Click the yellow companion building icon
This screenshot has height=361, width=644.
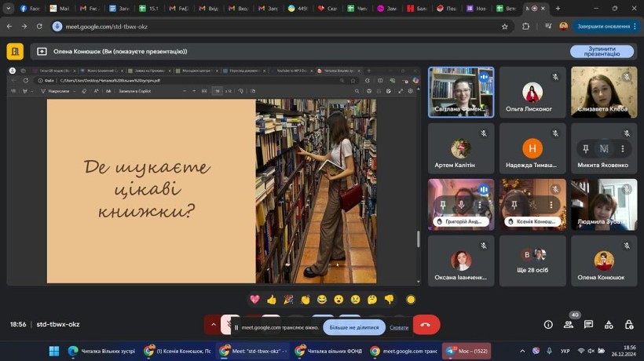point(15,51)
